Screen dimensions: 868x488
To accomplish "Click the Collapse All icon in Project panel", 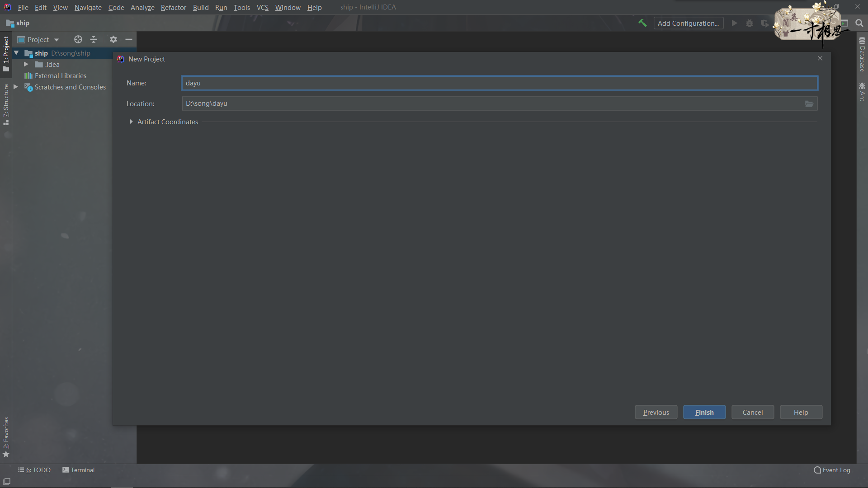I will 94,39.
